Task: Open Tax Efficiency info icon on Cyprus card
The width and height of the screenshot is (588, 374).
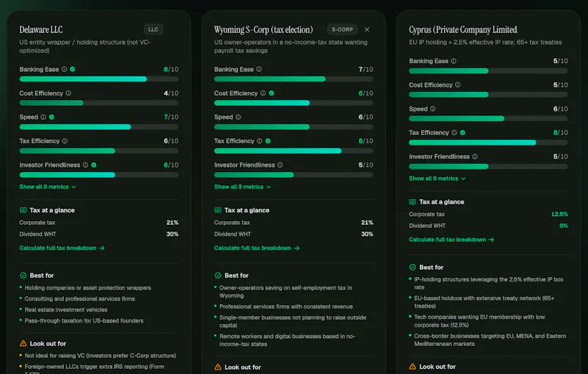Action: click(454, 133)
